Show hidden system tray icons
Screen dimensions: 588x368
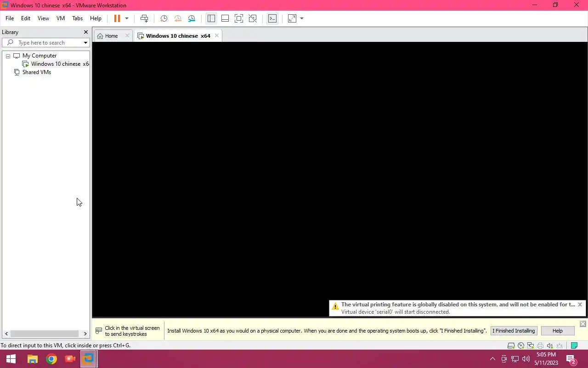click(x=492, y=359)
